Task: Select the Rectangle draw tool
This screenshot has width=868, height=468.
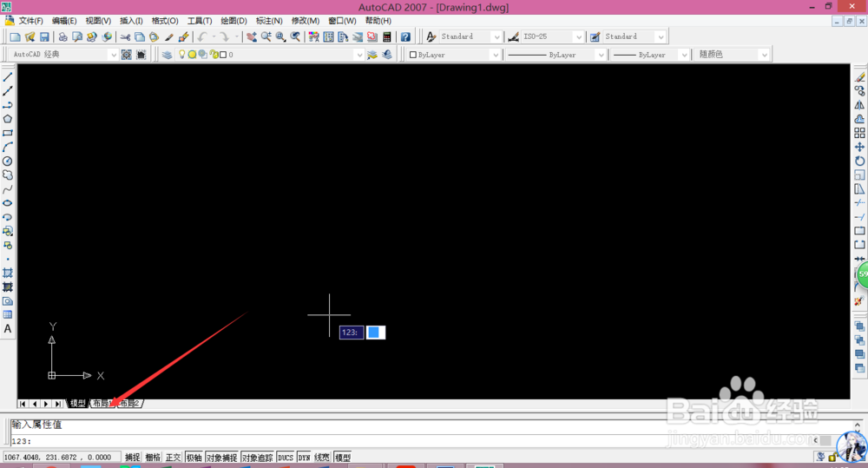Action: coord(8,133)
